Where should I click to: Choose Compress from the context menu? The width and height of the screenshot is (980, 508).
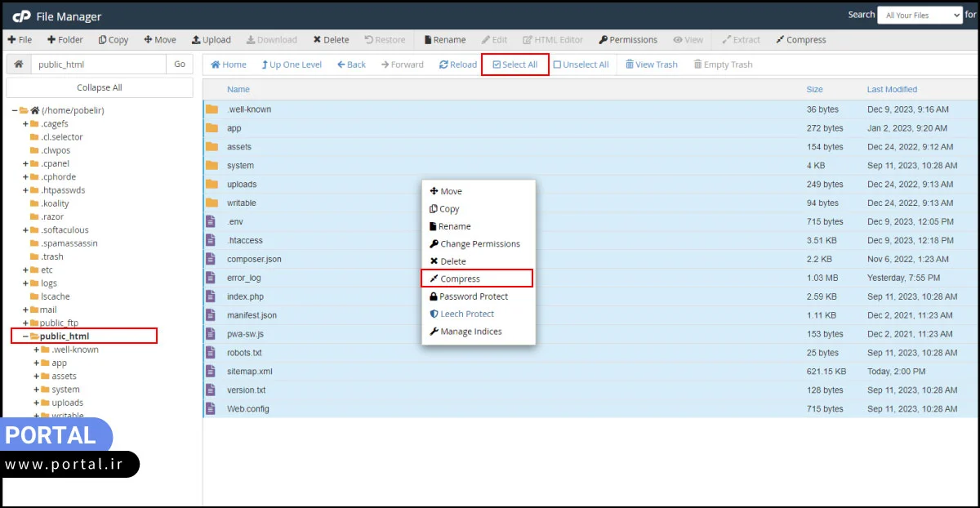460,279
